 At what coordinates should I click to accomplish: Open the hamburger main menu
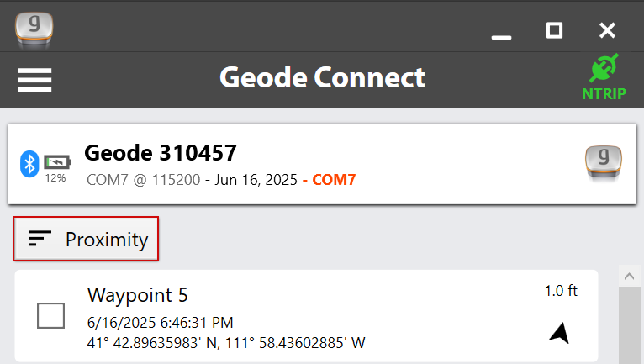pos(34,79)
